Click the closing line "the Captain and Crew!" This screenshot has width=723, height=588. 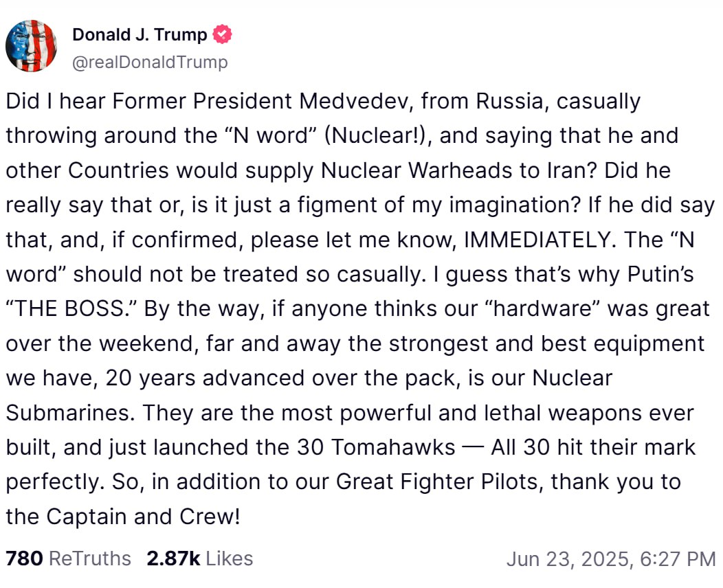point(123,517)
